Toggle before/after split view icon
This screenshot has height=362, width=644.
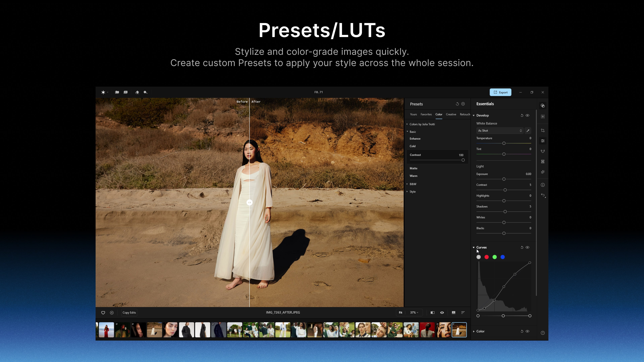pyautogui.click(x=433, y=313)
